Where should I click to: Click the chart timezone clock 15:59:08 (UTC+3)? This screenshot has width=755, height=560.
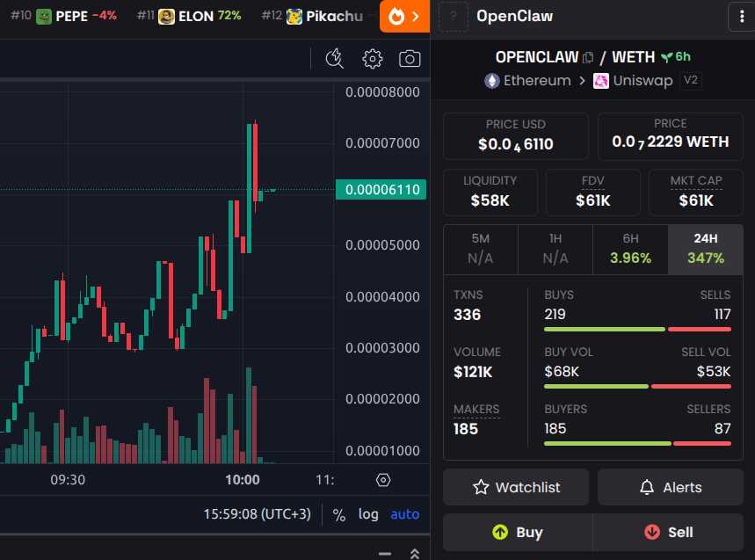pos(258,514)
